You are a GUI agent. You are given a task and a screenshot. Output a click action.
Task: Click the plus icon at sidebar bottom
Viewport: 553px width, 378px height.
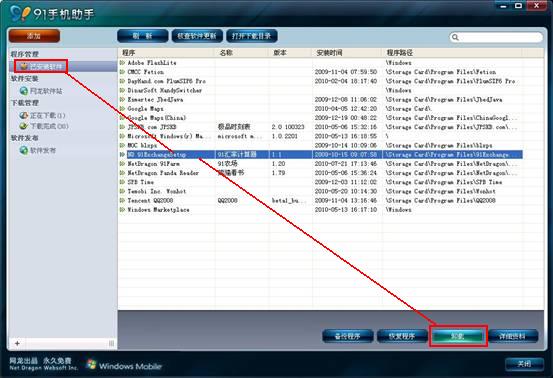point(17,343)
